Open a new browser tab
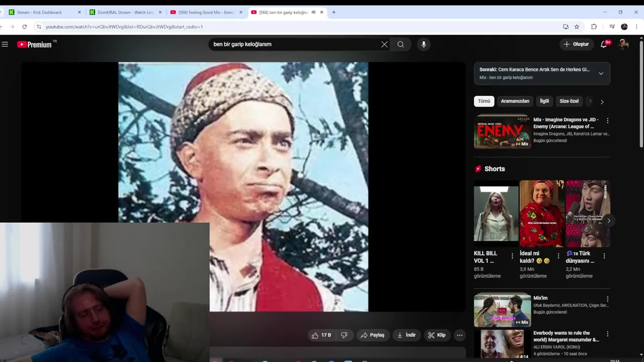This screenshot has height=362, width=644. click(334, 12)
